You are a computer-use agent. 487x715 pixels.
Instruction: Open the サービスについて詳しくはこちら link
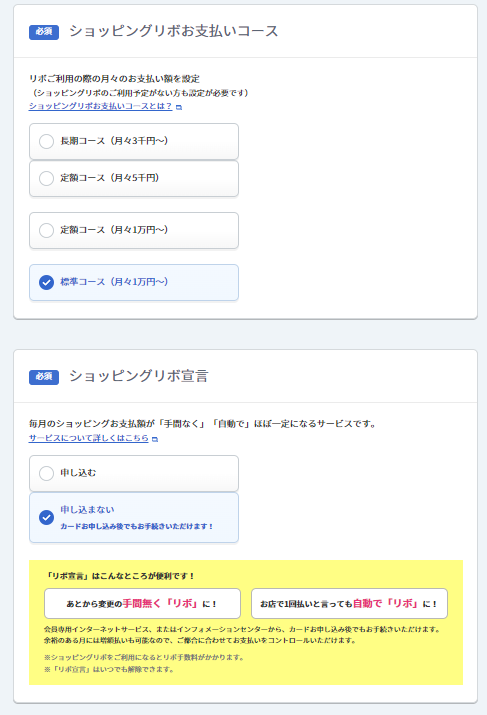pos(88,438)
